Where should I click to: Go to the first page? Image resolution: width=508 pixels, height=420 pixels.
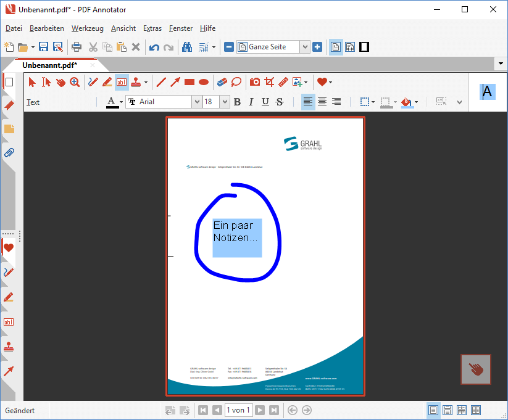pos(203,410)
